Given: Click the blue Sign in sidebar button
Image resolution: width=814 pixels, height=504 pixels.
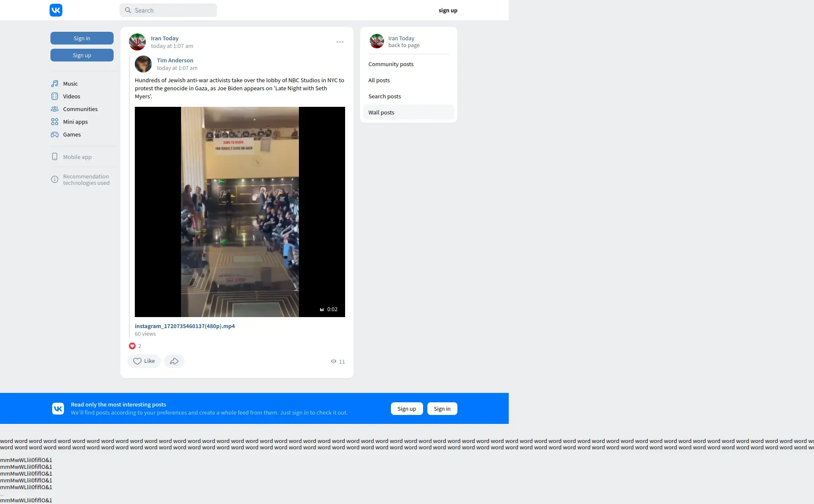Looking at the screenshot, I should [82, 38].
